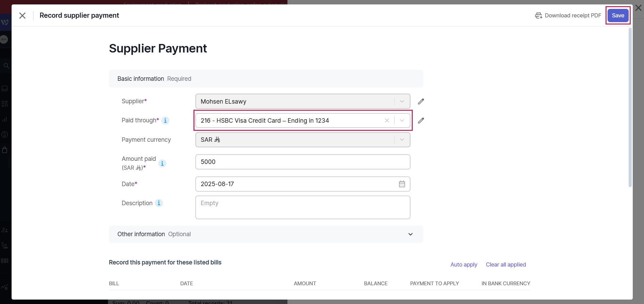Expand the Other information section
This screenshot has width=644, height=304.
(410, 234)
